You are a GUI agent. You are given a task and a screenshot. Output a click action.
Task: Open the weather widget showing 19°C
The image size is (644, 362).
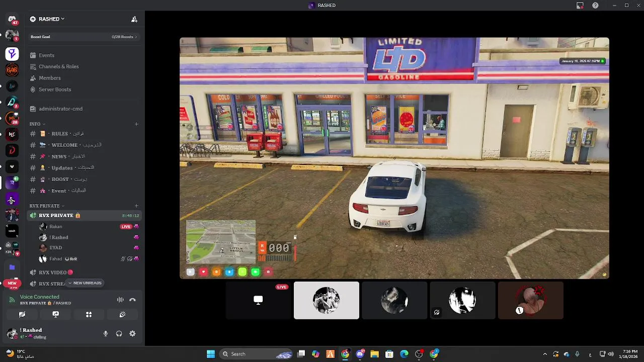(x=20, y=354)
